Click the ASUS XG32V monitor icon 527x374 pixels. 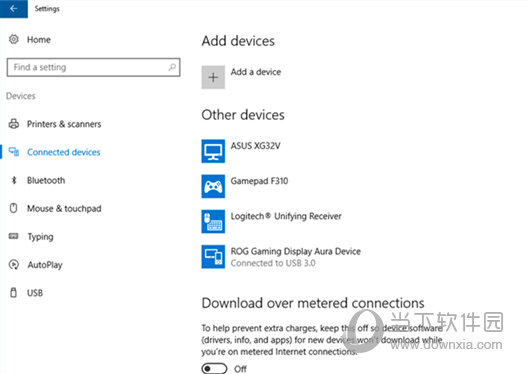click(x=213, y=151)
